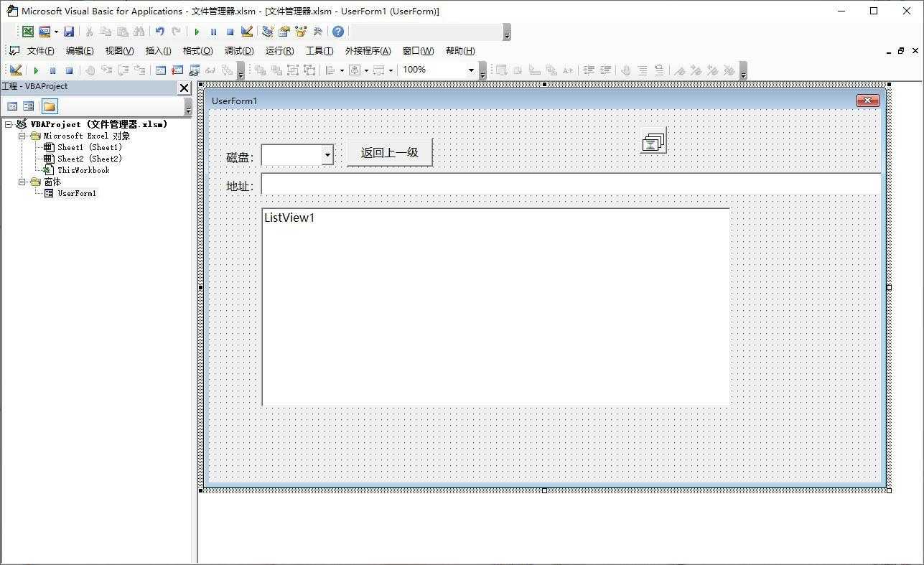Collapse the 窗体 folder
The width and height of the screenshot is (924, 565).
tap(22, 182)
